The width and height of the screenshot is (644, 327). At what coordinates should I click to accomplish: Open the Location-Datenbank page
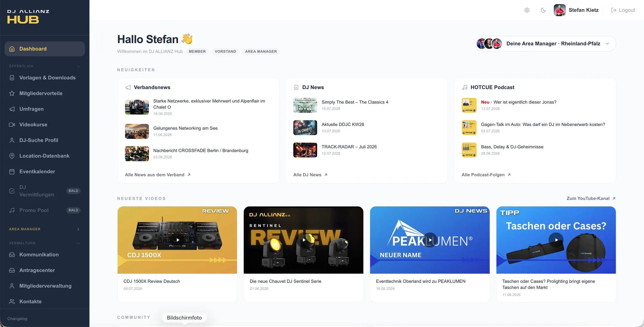tap(44, 156)
